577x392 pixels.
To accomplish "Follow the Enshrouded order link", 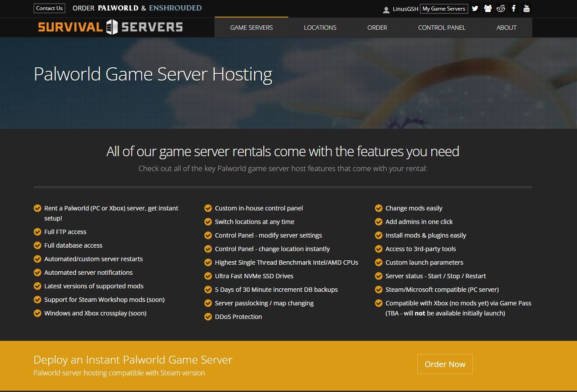I will (175, 8).
